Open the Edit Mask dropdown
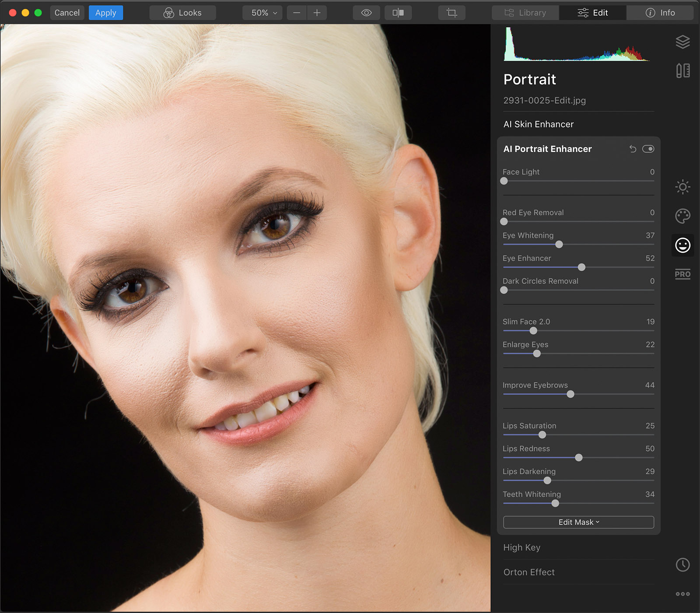700x613 pixels. (578, 522)
